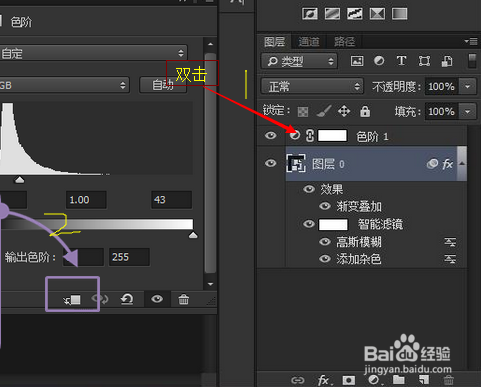Open the 类型 layer filter type dropdown
Screen dimensions: 481x387
[x=299, y=61]
